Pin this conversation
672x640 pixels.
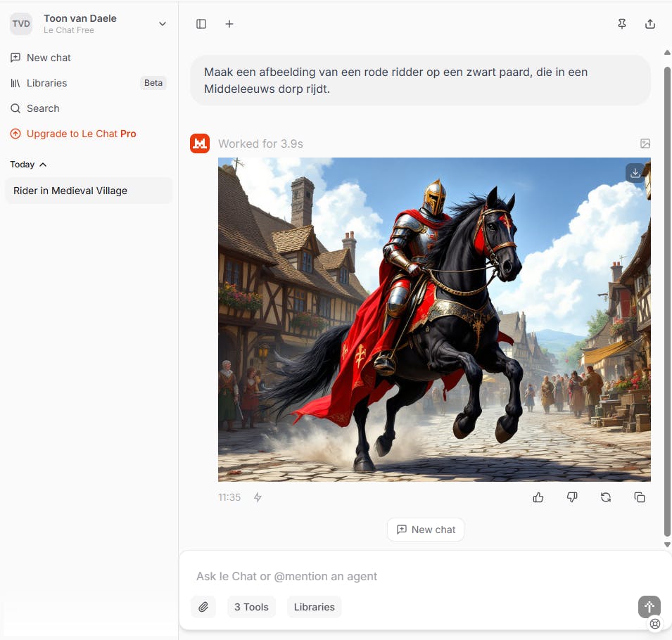(x=622, y=23)
